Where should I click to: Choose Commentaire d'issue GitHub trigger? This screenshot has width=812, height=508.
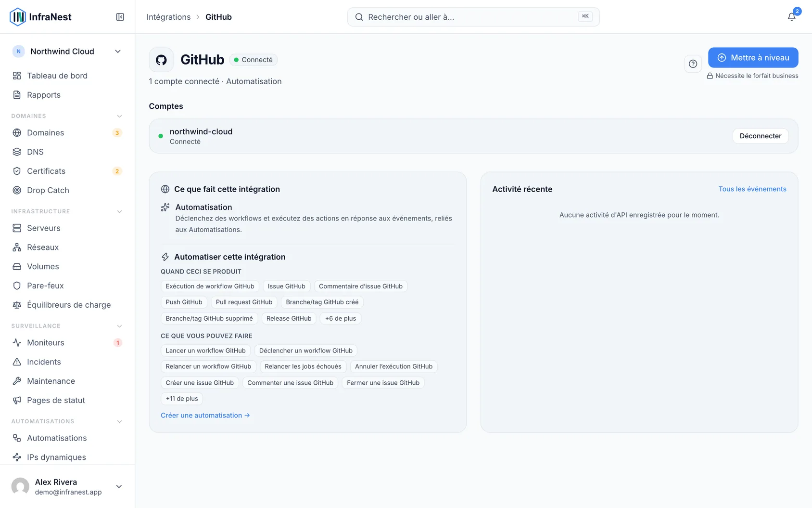pyautogui.click(x=360, y=286)
